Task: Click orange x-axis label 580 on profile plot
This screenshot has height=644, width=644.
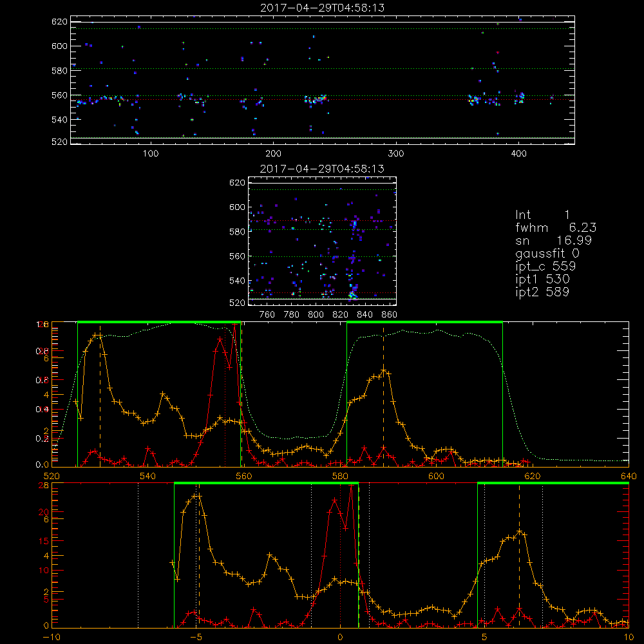Action: click(x=340, y=476)
